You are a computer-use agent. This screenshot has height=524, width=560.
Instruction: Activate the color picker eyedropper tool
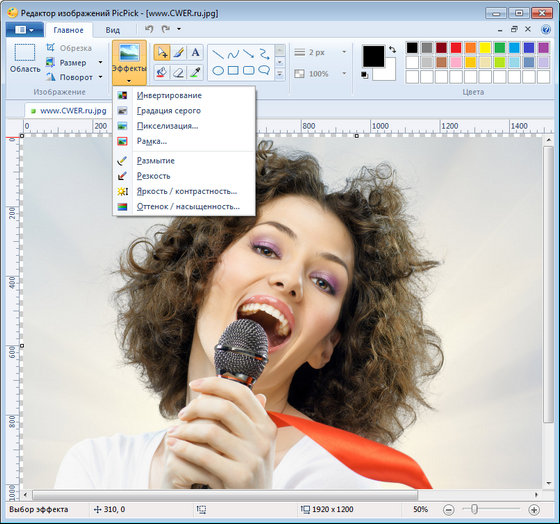coord(195,73)
